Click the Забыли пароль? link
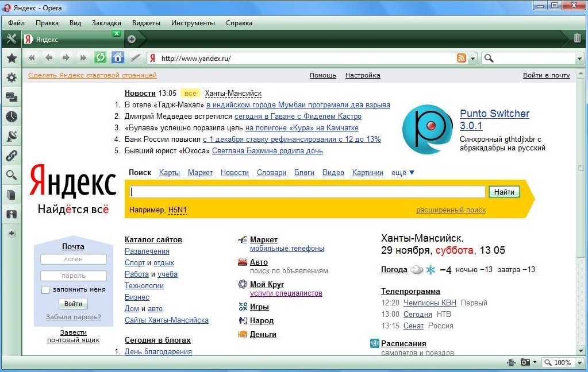The image size is (588, 372). (x=73, y=316)
